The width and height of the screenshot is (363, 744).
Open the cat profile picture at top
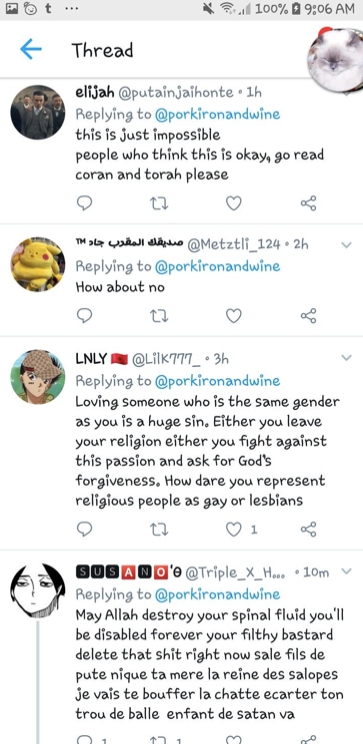pos(335,58)
